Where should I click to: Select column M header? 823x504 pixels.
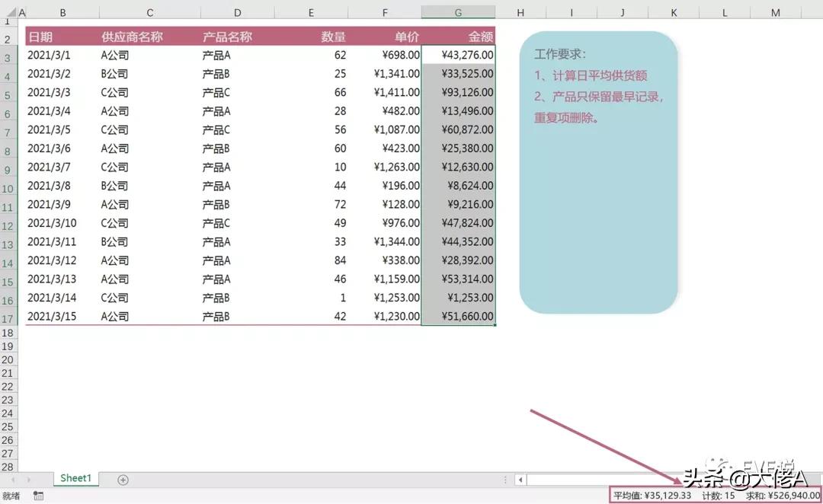(x=775, y=12)
